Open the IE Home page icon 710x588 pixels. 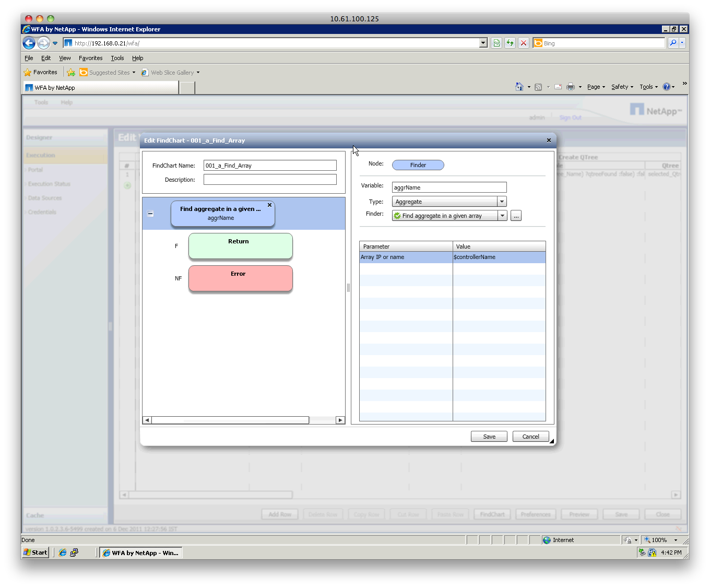click(x=519, y=87)
